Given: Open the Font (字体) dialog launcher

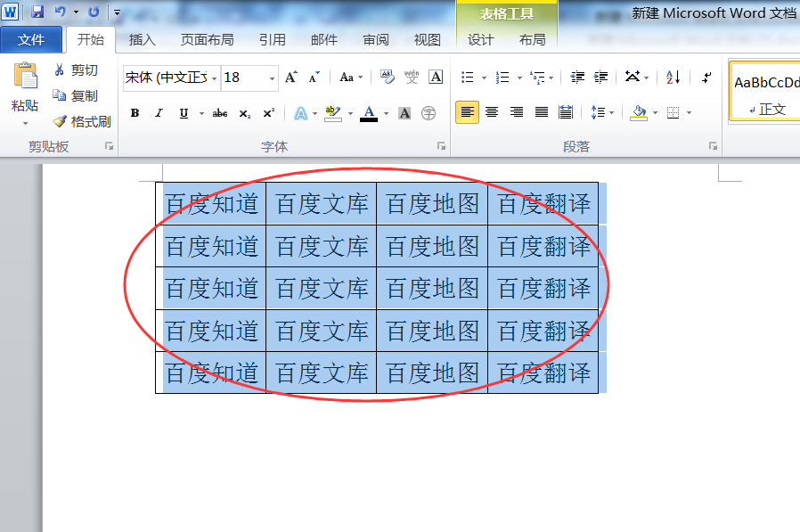Looking at the screenshot, I should click(x=441, y=146).
